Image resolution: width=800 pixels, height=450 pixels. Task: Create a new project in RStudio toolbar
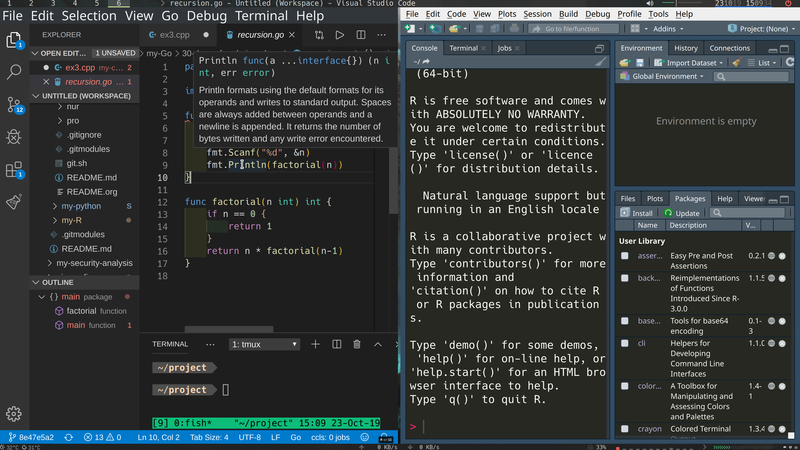[x=435, y=29]
